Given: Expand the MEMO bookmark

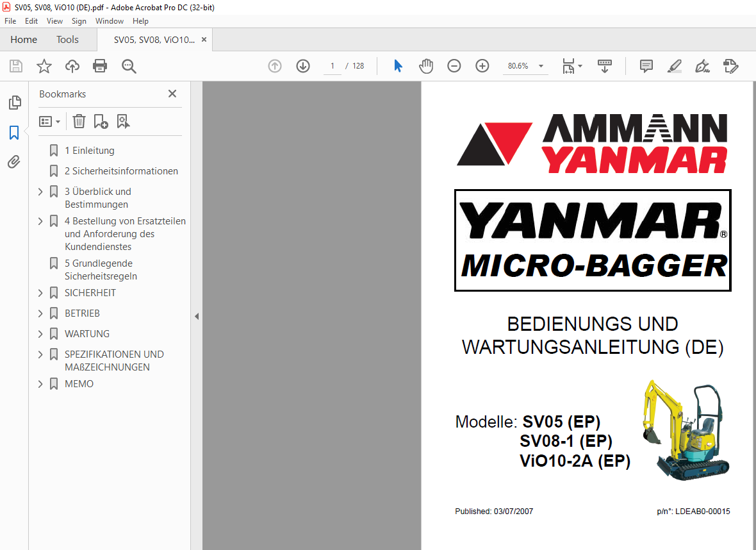Looking at the screenshot, I should [40, 384].
